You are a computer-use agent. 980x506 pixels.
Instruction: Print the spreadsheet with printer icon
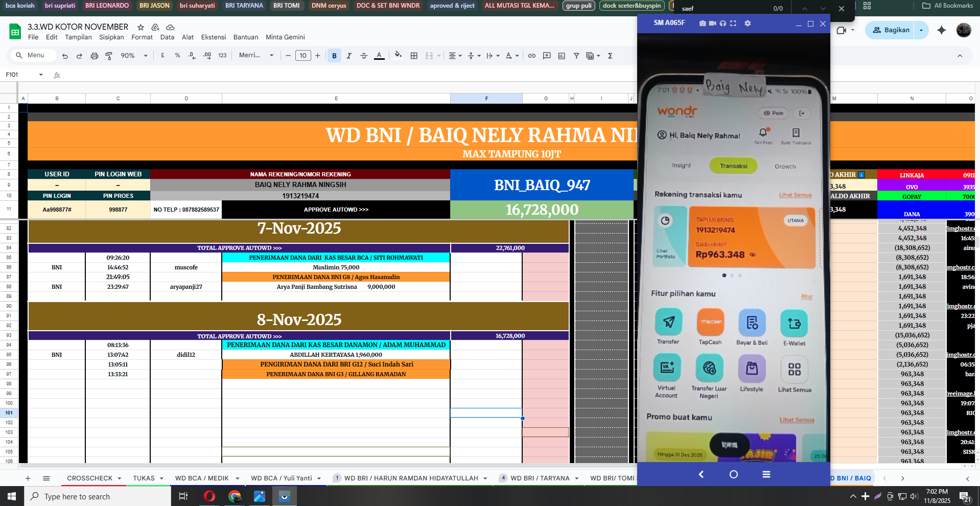click(x=94, y=56)
